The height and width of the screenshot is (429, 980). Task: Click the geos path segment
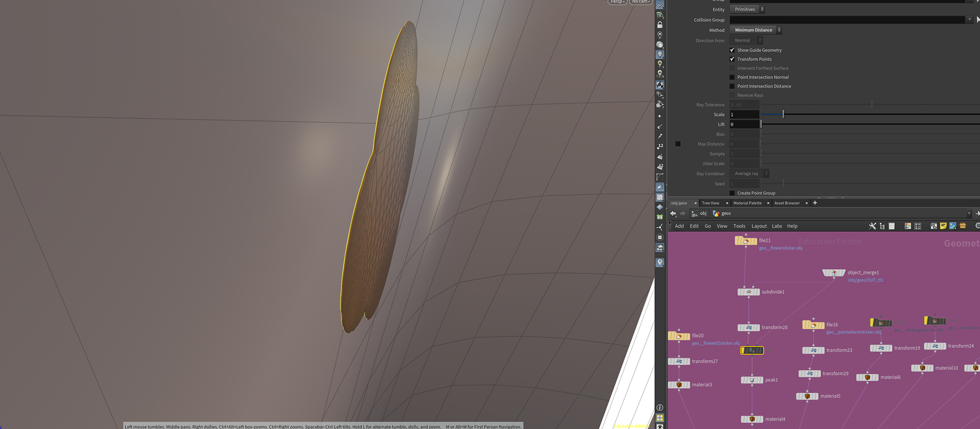pyautogui.click(x=722, y=213)
